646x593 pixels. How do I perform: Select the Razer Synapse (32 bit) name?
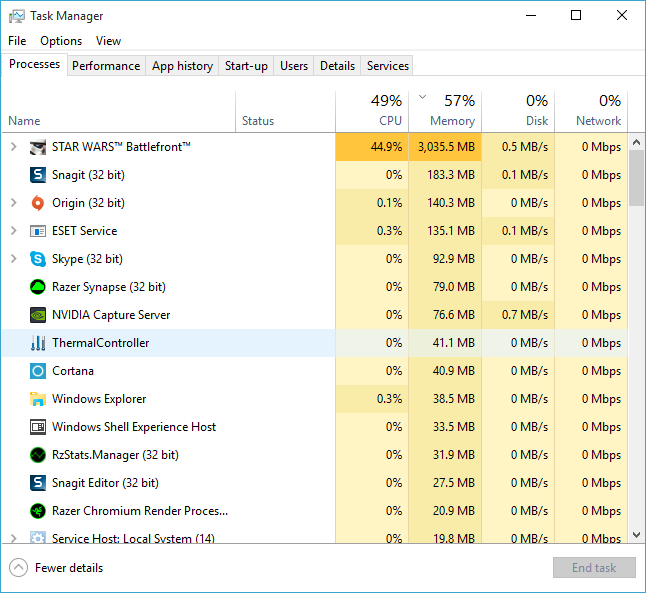tap(109, 287)
